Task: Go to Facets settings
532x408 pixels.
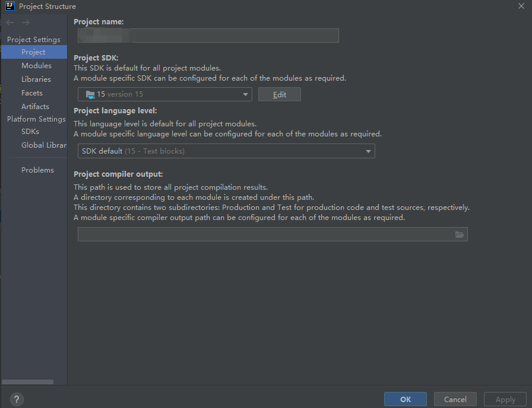Action: [x=32, y=93]
